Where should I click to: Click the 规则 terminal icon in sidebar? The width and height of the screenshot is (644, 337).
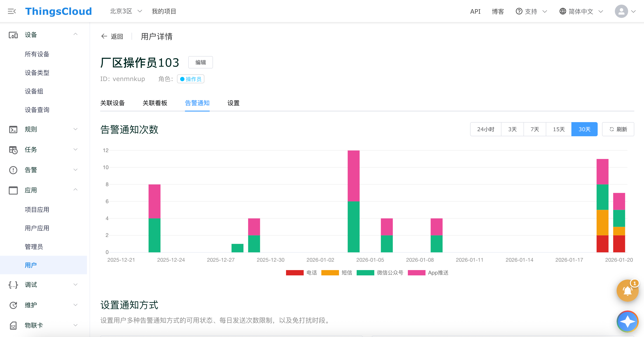pos(13,129)
